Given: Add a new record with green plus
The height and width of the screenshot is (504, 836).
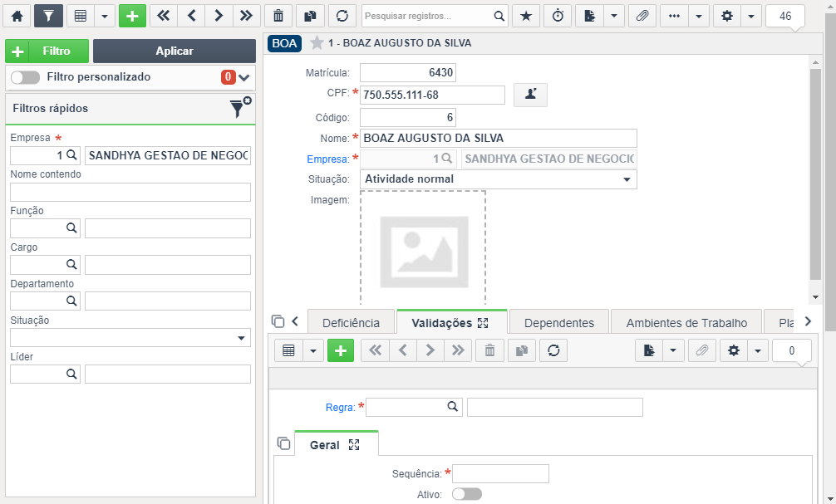Looking at the screenshot, I should coord(132,16).
